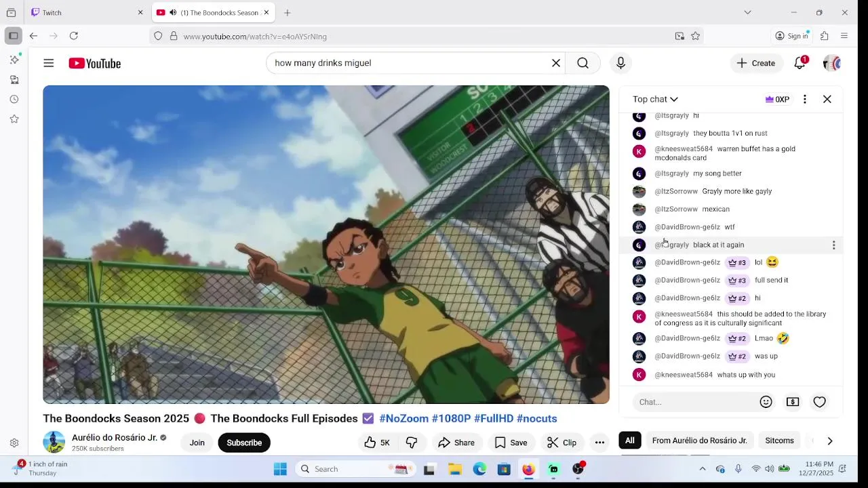Open the YouTube hamburger guide menu
This screenshot has height=488, width=868.
tap(49, 63)
